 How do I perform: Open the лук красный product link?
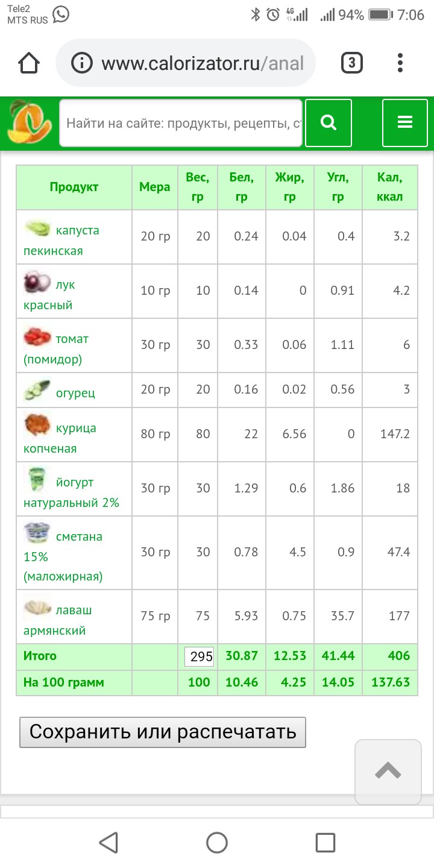point(49,295)
